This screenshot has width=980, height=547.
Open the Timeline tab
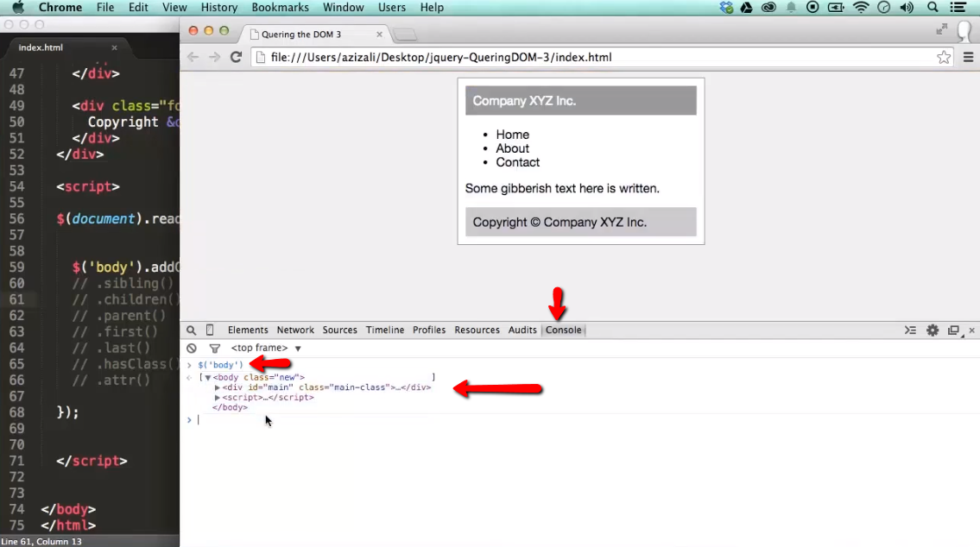click(x=385, y=330)
